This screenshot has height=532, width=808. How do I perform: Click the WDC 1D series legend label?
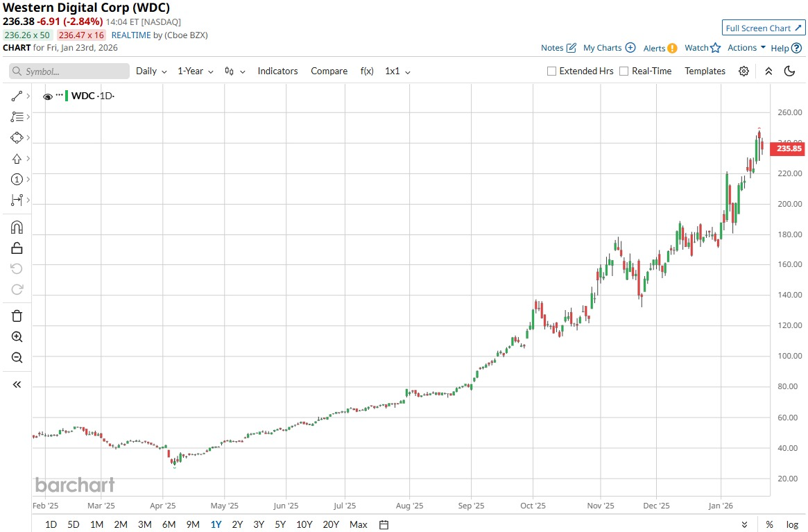tap(93, 96)
